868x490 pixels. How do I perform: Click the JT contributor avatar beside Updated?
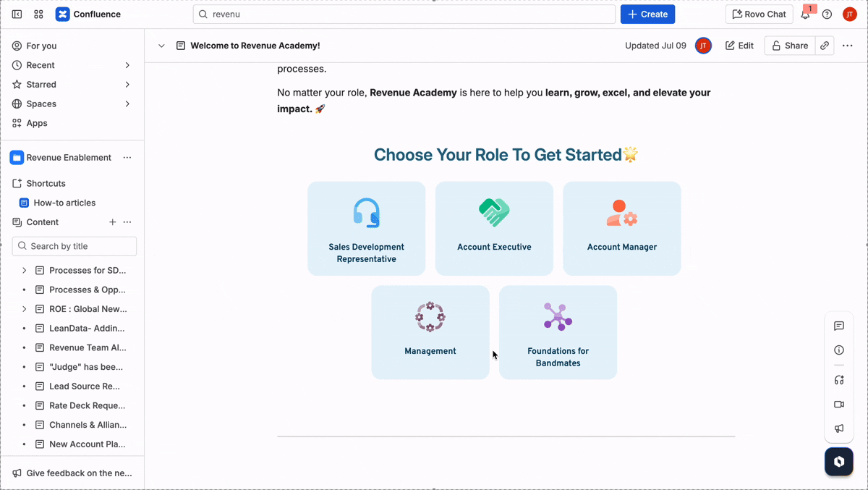point(703,46)
